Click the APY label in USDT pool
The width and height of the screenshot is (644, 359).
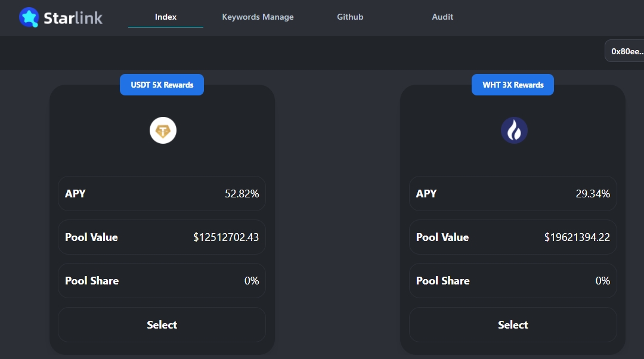(75, 194)
